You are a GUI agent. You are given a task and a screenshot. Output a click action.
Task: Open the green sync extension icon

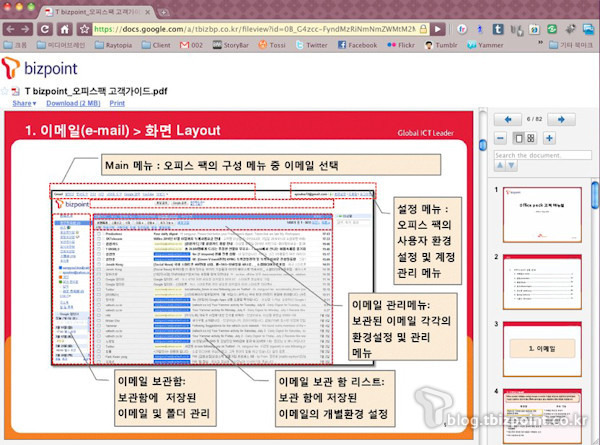tap(552, 29)
